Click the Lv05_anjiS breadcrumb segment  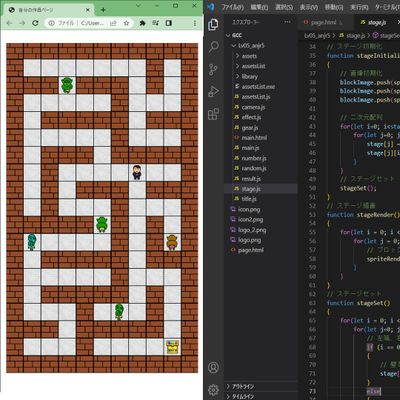point(317,35)
